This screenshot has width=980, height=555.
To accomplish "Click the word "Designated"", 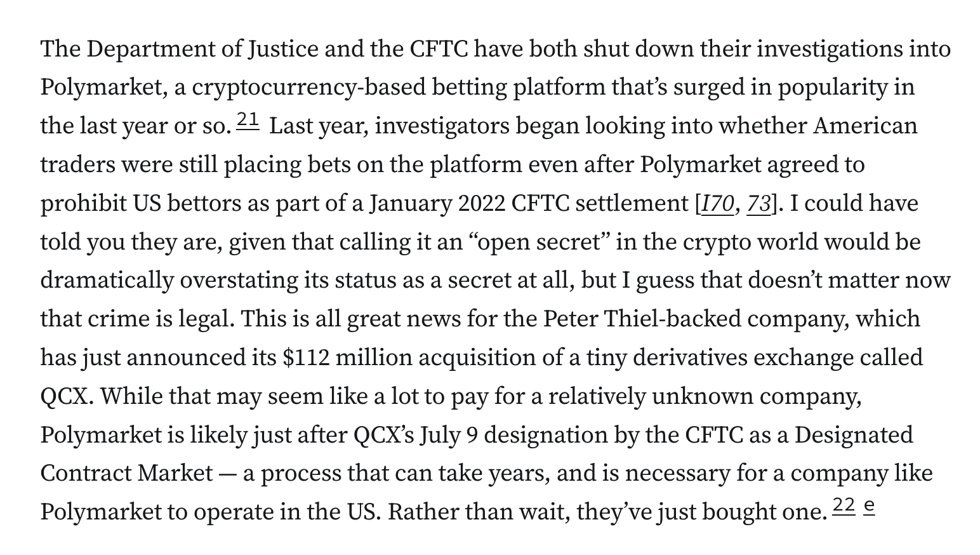I will [x=854, y=436].
